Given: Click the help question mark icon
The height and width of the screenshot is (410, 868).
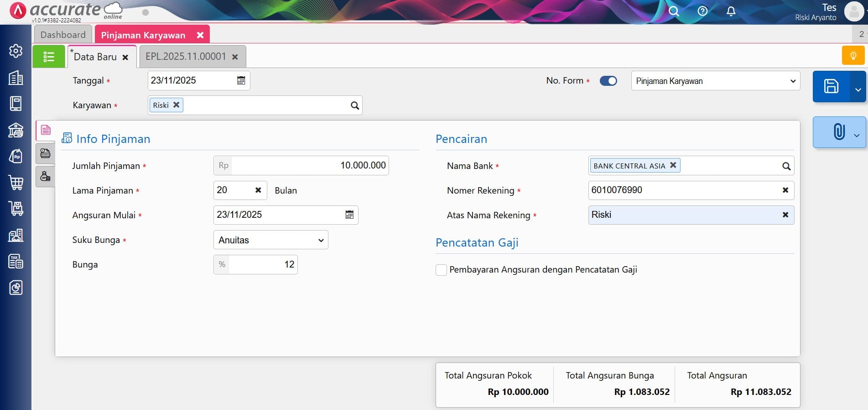Looking at the screenshot, I should [702, 11].
